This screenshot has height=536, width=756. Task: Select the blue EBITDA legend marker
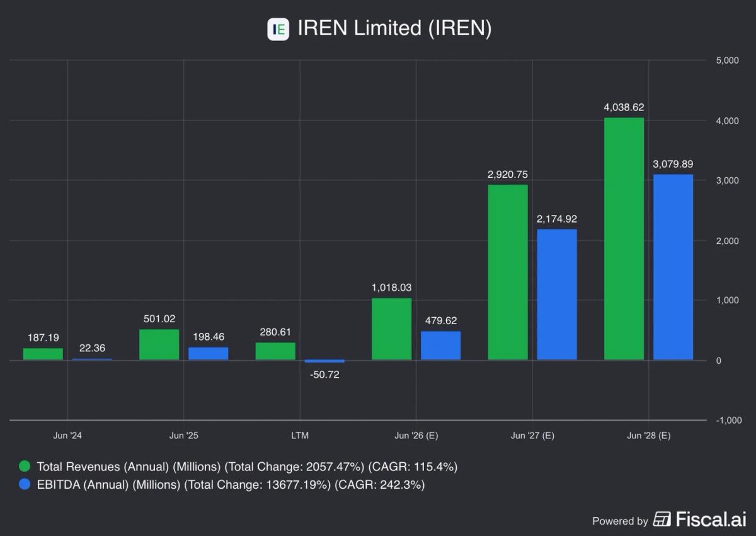(24, 485)
